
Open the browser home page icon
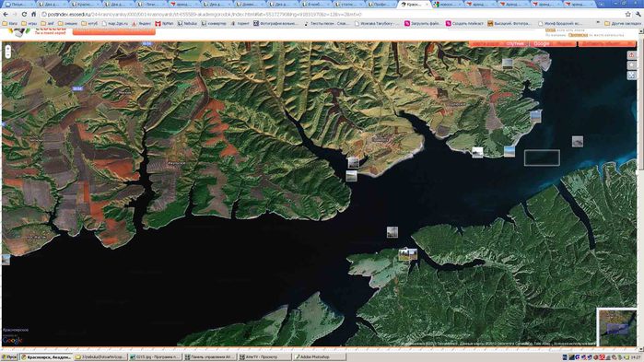(x=34, y=15)
